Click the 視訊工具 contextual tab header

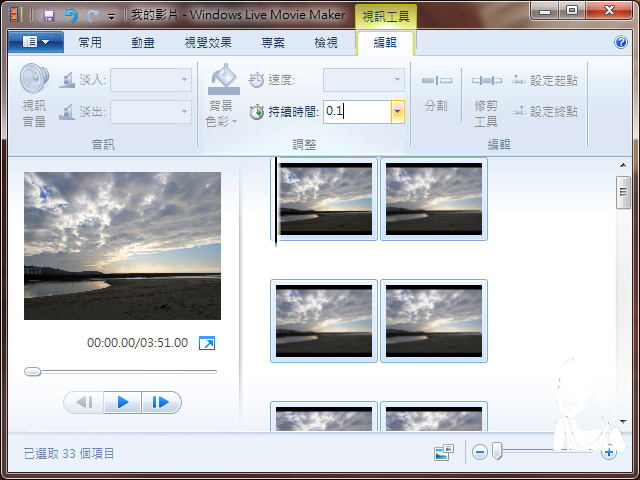(x=386, y=17)
